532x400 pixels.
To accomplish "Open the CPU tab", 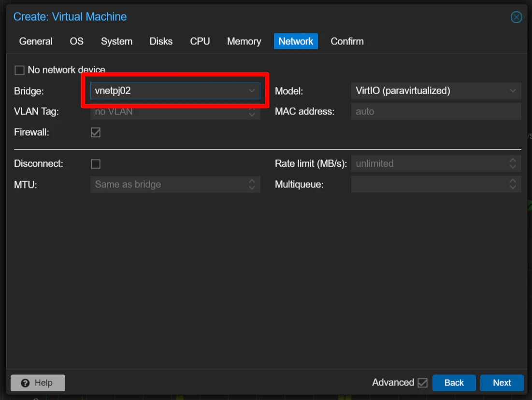I will click(200, 42).
